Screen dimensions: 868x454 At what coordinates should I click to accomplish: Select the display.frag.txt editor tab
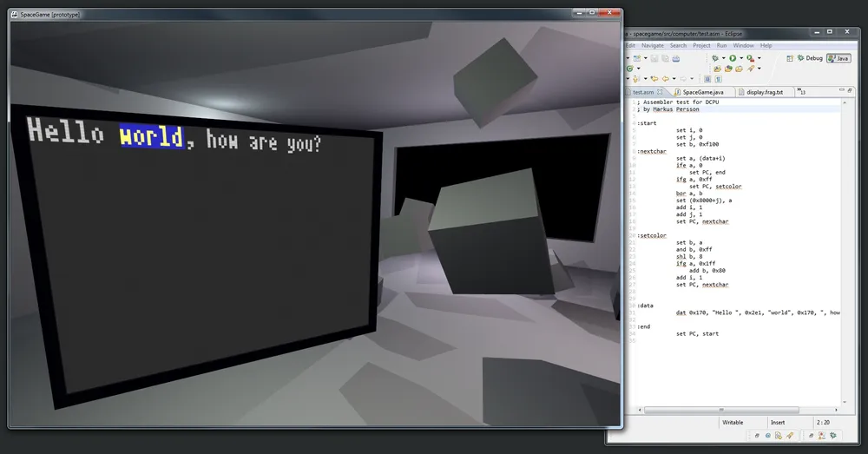point(764,91)
